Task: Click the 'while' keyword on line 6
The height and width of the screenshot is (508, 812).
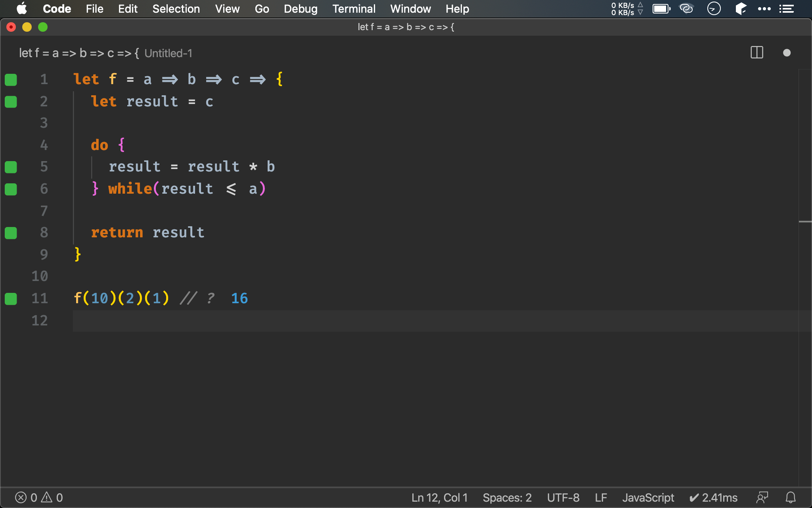Action: [x=130, y=189]
